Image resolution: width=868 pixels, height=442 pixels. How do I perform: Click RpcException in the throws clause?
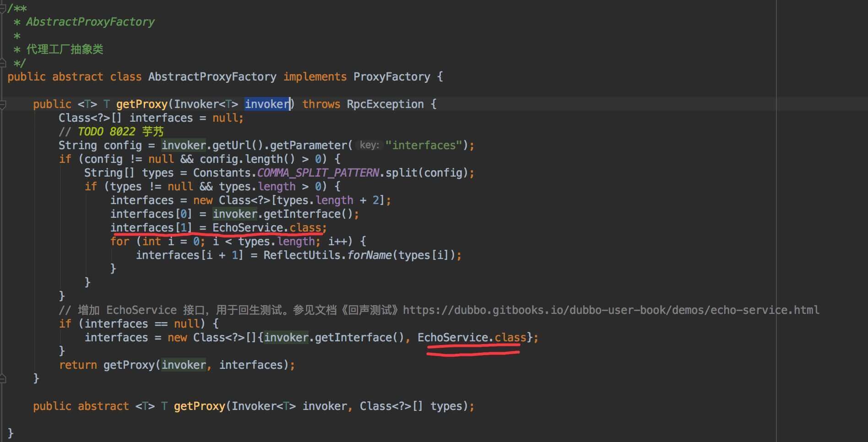click(x=385, y=104)
